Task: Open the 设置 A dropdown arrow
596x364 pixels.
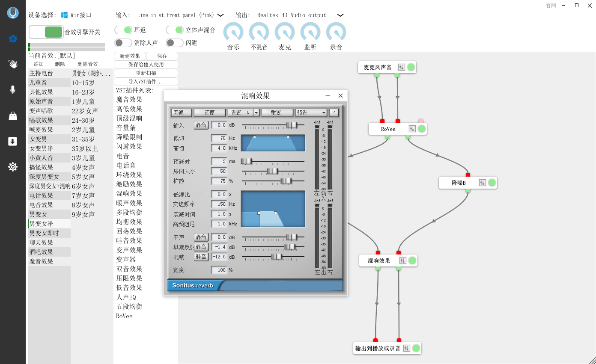Action: click(256, 113)
